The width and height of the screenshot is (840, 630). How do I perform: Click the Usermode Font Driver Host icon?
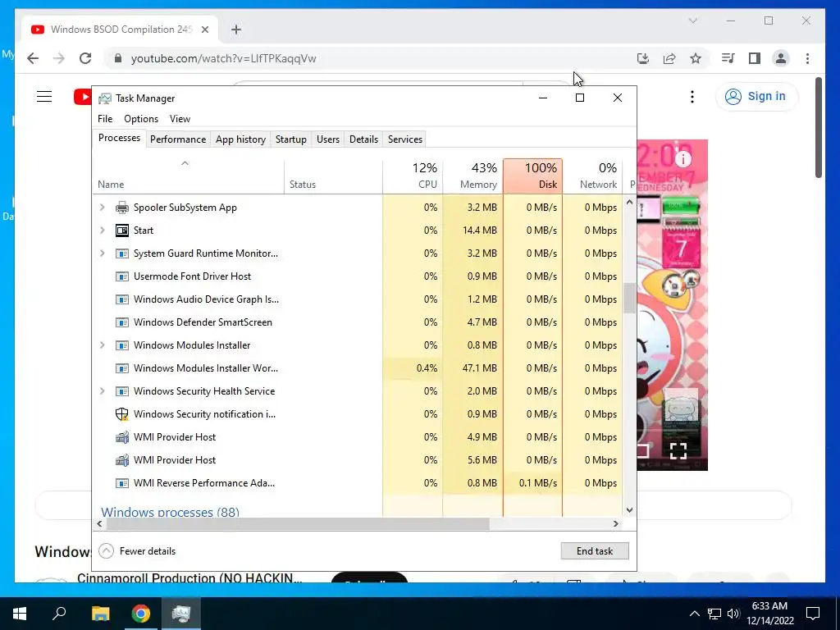tap(122, 276)
